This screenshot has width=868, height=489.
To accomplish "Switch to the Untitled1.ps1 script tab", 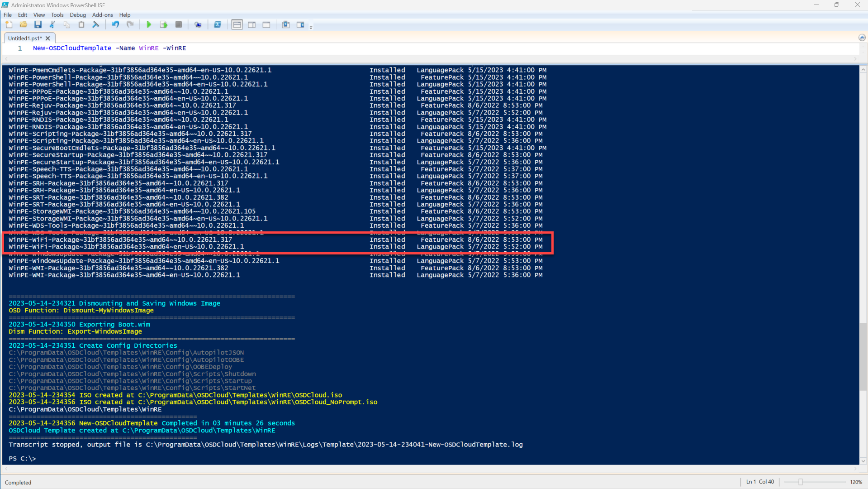I will point(24,38).
